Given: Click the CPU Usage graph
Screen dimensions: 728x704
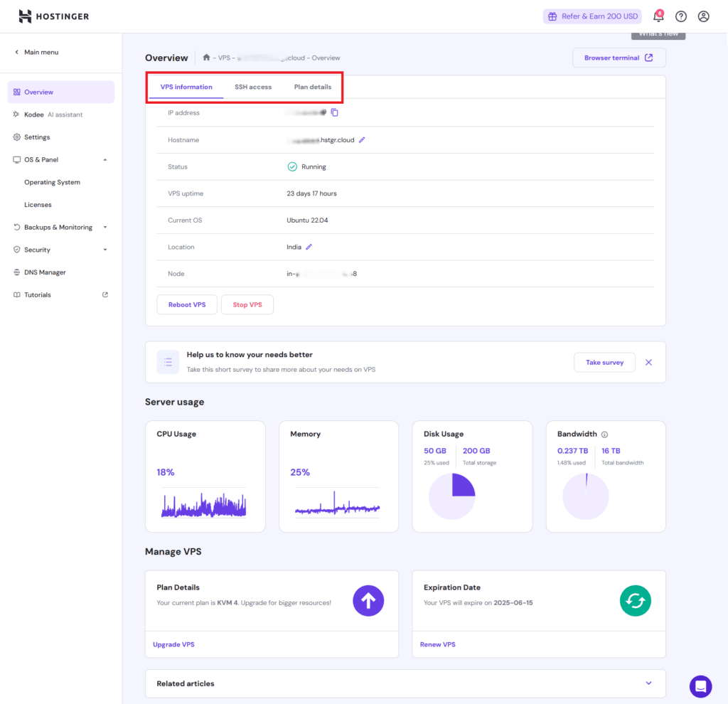Looking at the screenshot, I should coord(203,503).
